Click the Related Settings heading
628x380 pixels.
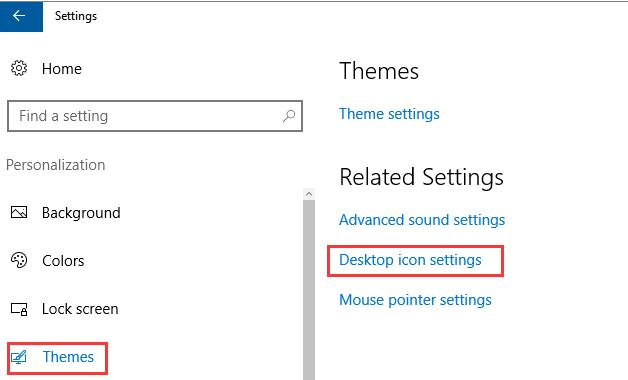coord(421,177)
